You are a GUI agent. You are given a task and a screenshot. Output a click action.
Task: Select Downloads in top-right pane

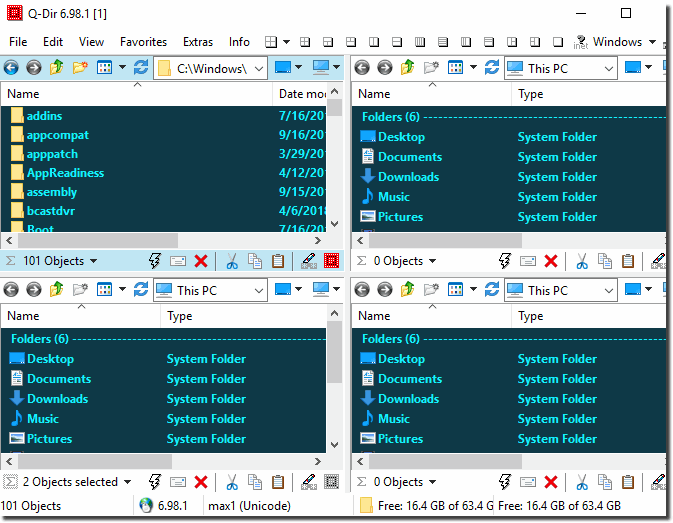pos(408,177)
